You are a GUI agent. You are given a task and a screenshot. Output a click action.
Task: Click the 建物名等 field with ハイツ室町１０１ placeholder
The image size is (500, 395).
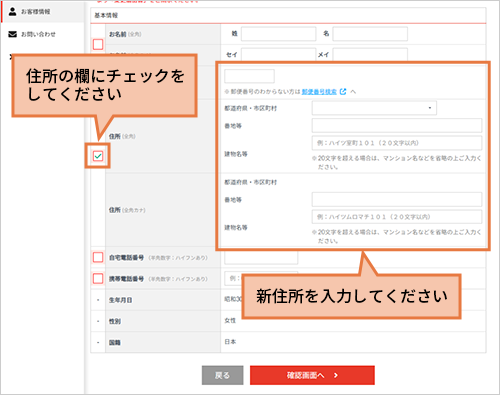397,143
